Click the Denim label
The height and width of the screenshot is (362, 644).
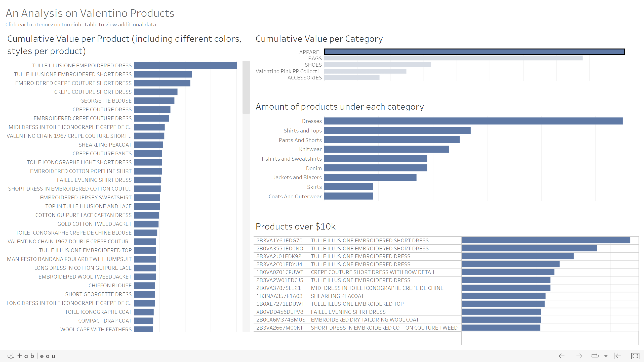pos(314,168)
